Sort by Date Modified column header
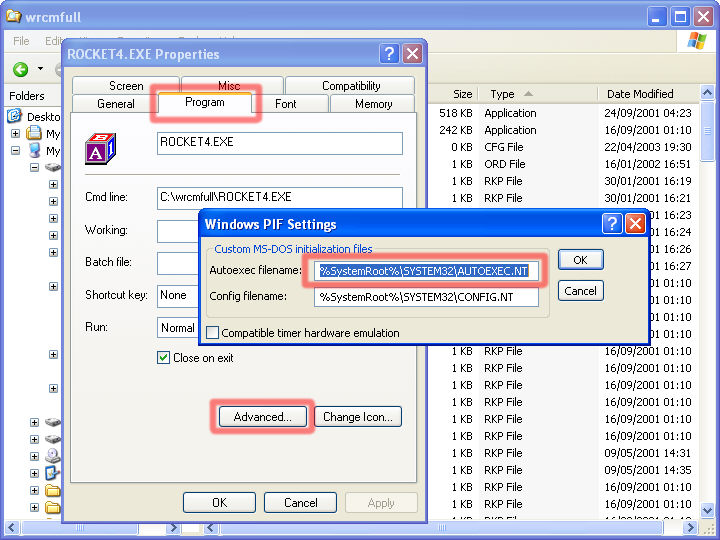This screenshot has width=720, height=540. click(648, 94)
